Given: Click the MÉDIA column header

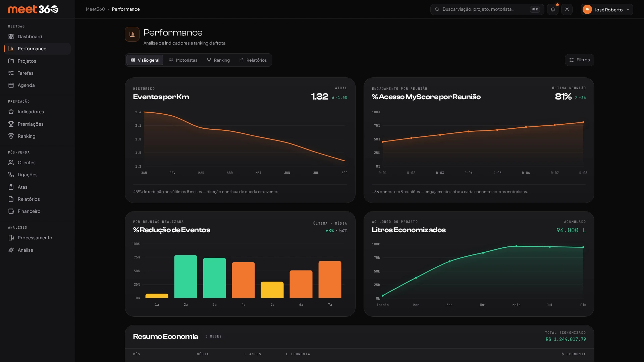Looking at the screenshot, I should 203,354.
